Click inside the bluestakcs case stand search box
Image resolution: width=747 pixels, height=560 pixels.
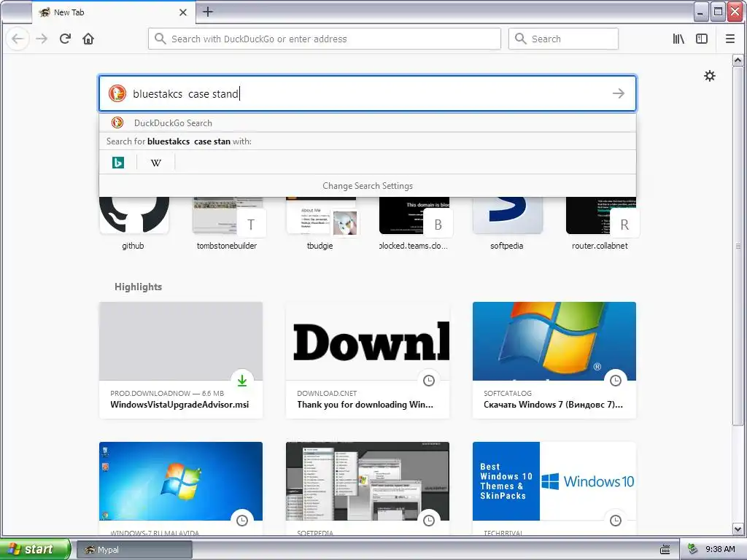coord(368,93)
